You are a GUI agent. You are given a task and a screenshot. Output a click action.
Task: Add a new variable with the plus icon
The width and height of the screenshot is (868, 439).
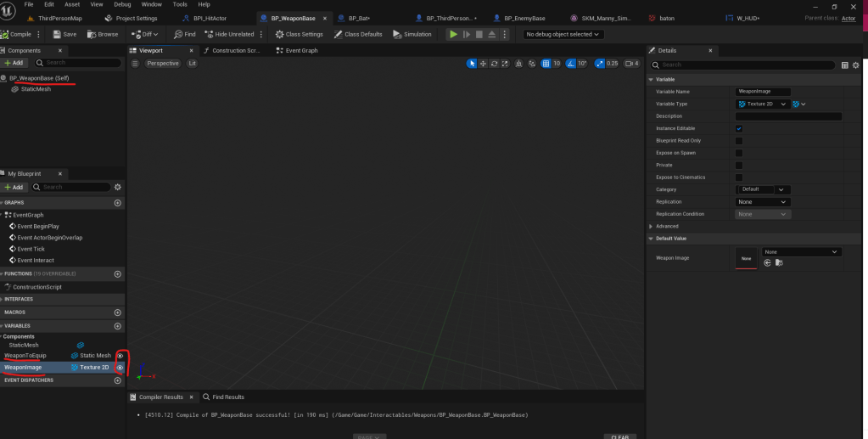pyautogui.click(x=118, y=325)
